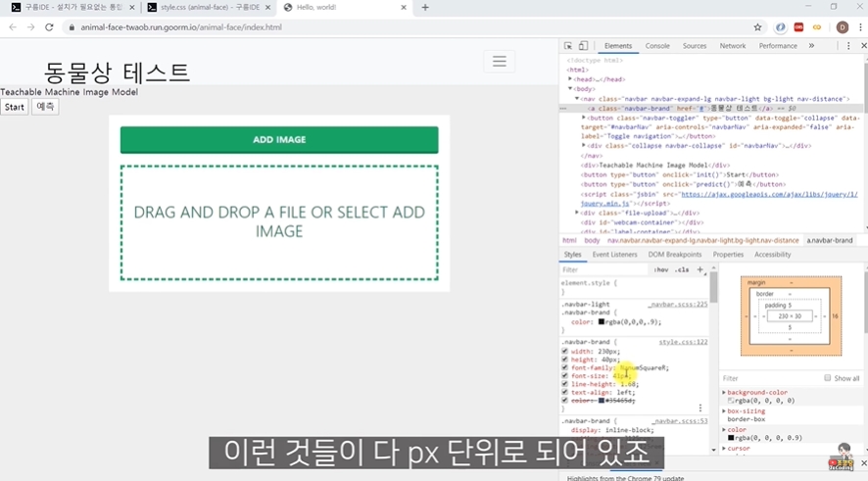868x481 pixels.
Task: Toggle the .cls class editor button
Action: point(682,269)
